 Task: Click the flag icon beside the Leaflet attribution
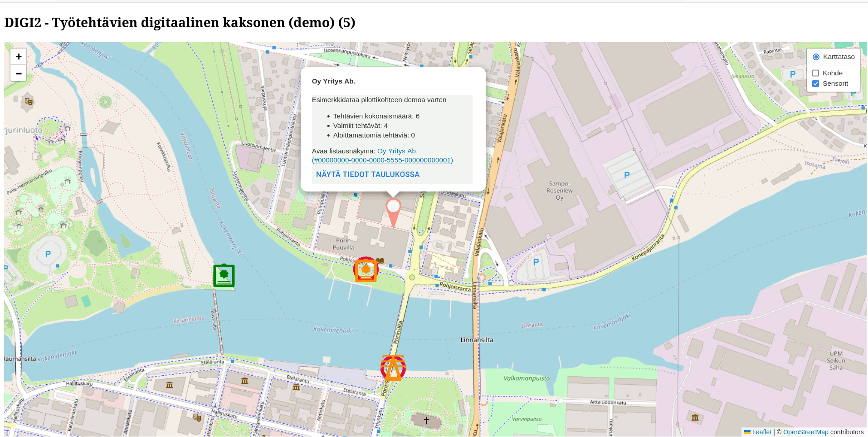pos(748,432)
